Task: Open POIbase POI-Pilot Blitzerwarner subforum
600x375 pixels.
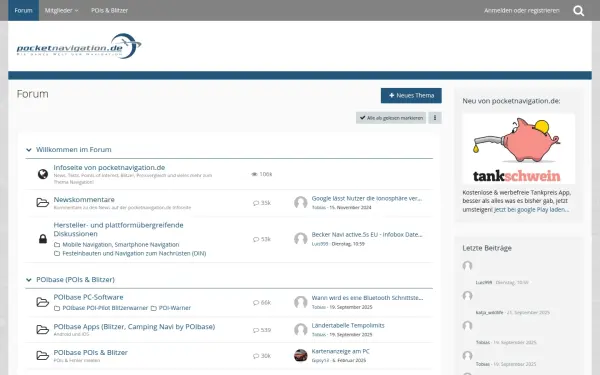Action: (105, 308)
